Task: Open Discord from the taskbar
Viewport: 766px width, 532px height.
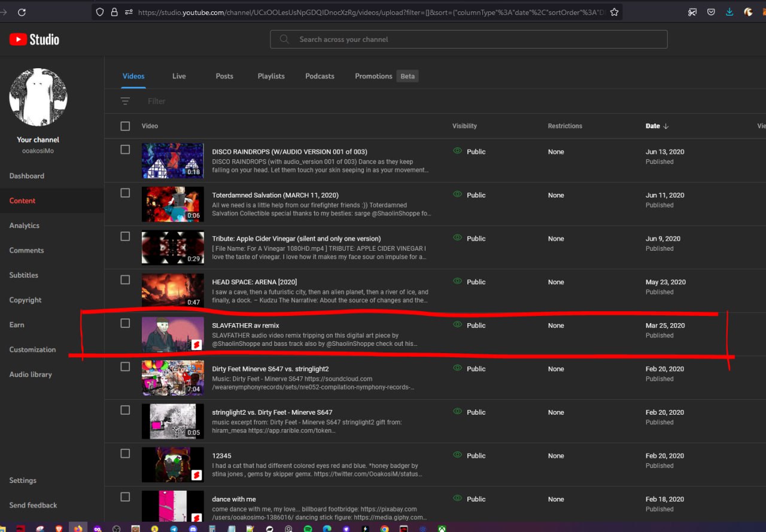Action: (193, 529)
